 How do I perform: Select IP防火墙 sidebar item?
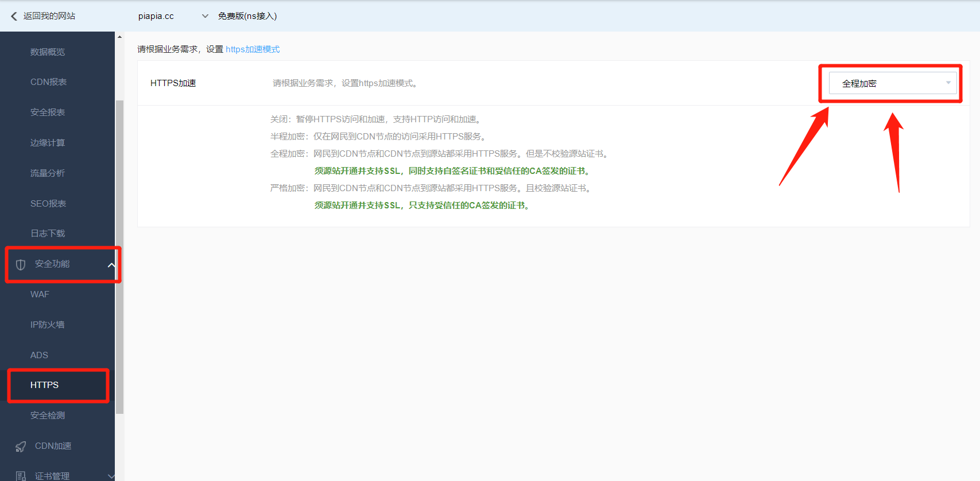47,325
